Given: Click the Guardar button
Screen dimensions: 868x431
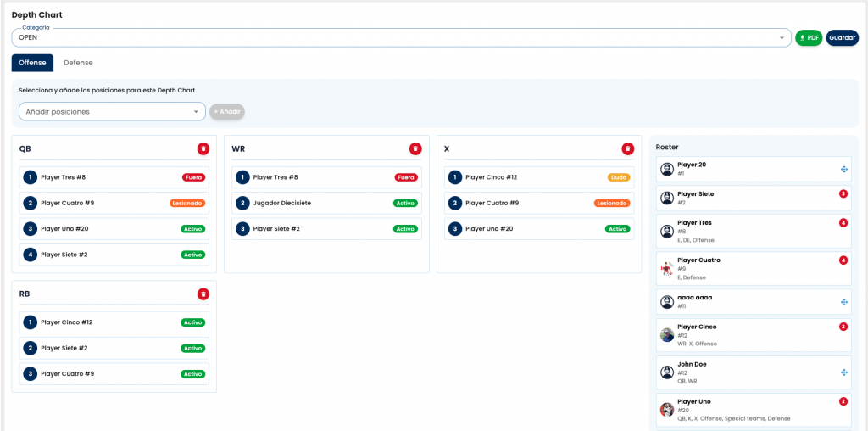Looking at the screenshot, I should click(842, 38).
